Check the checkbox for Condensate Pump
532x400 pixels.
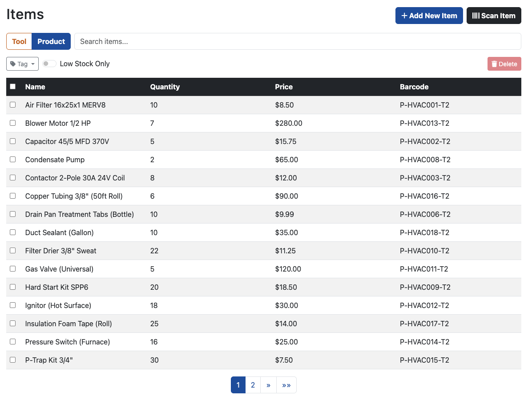click(13, 159)
